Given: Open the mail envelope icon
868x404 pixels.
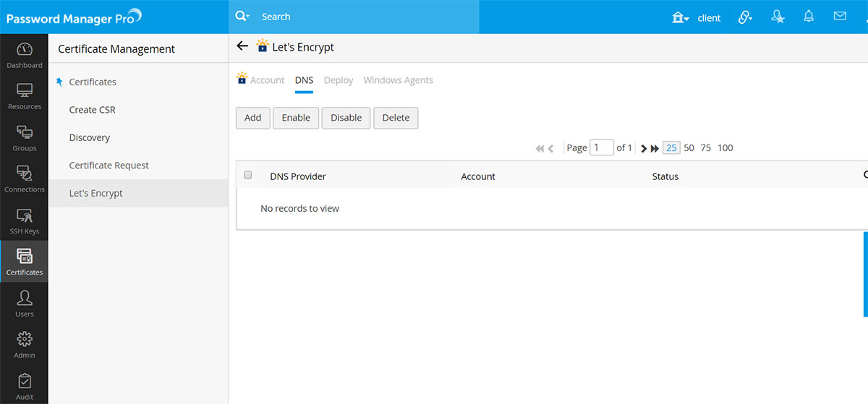Looking at the screenshot, I should point(840,16).
